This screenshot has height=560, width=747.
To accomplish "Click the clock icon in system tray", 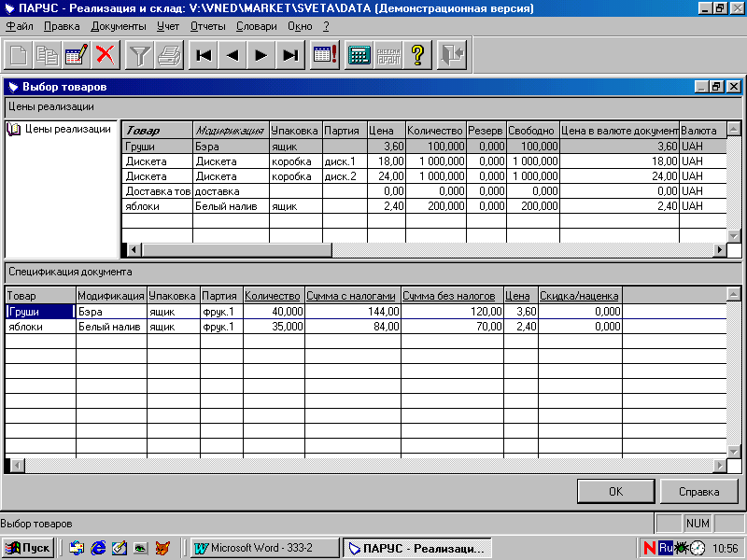I will point(698,548).
